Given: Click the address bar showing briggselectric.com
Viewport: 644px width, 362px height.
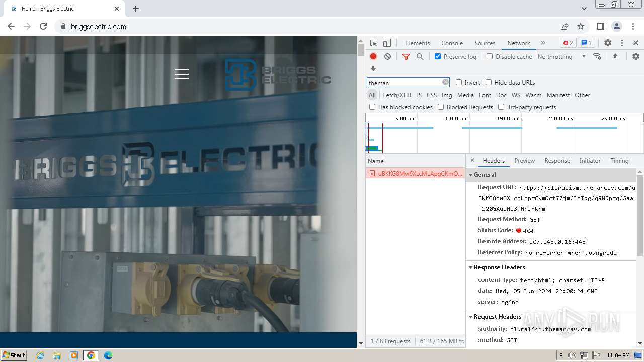Looking at the screenshot, I should click(307, 26).
